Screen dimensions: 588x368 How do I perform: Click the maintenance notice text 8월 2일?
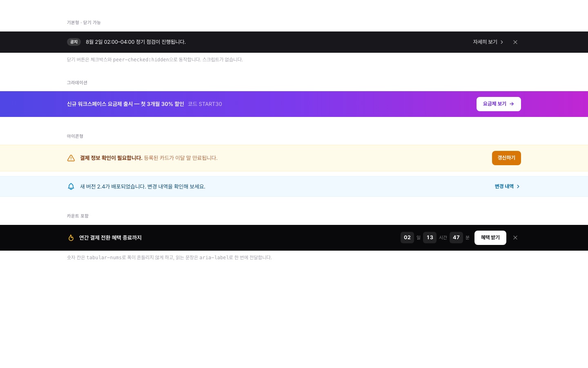tap(136, 42)
